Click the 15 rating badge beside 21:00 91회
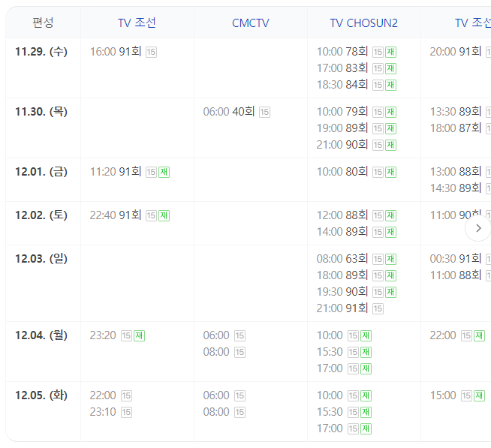The width and height of the screenshot is (491, 448). point(378,309)
